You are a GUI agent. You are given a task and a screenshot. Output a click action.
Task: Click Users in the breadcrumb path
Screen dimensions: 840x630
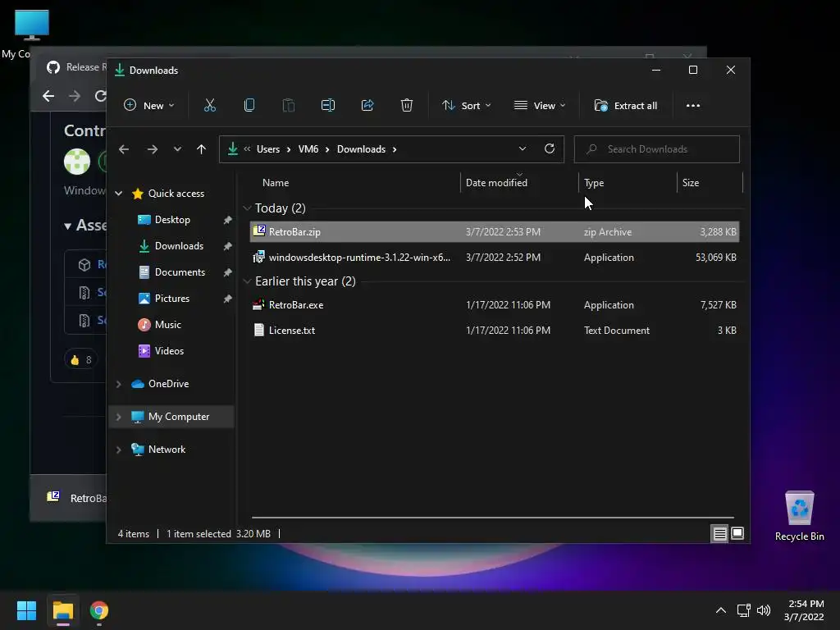(x=268, y=149)
